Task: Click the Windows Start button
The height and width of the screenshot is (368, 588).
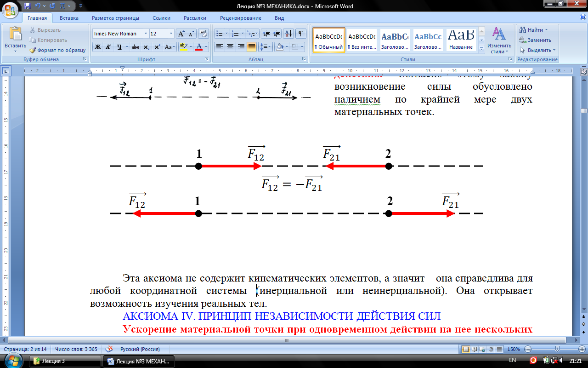Action: click(x=13, y=360)
